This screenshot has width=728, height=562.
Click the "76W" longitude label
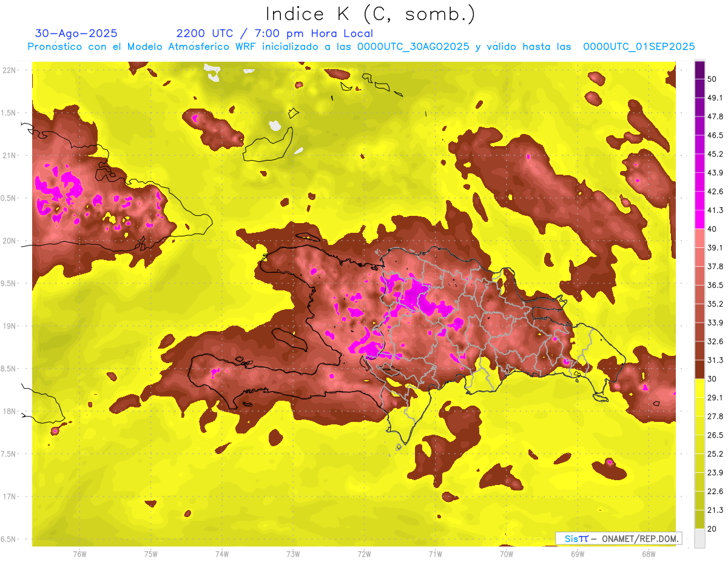tap(79, 554)
